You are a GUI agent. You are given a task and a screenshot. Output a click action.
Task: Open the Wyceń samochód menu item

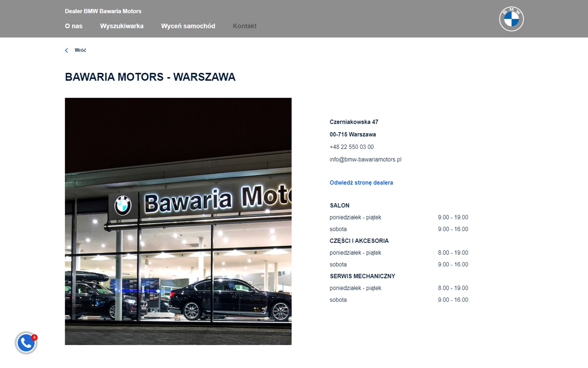[x=188, y=26]
